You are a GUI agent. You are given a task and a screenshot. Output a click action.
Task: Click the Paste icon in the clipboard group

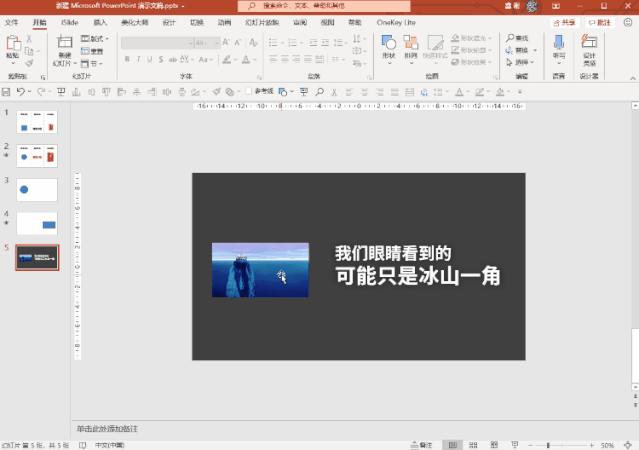[x=13, y=44]
